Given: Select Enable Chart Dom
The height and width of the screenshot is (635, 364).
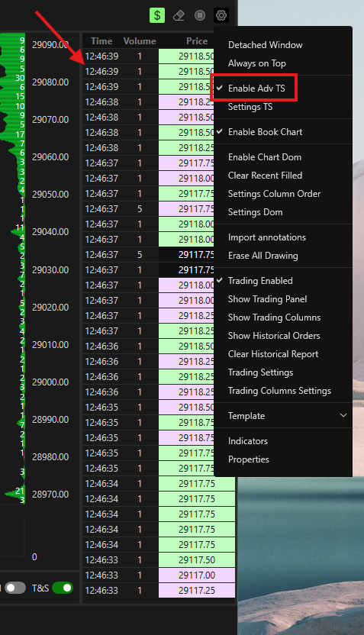Looking at the screenshot, I should tap(265, 157).
